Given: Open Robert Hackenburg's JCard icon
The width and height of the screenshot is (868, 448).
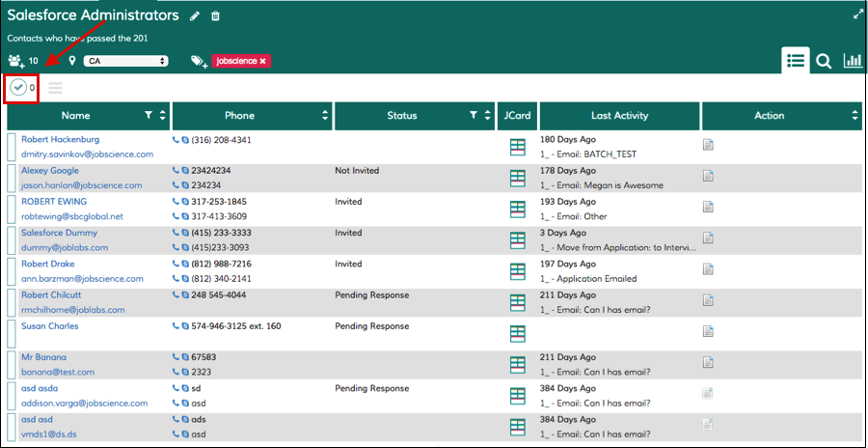Looking at the screenshot, I should point(518,147).
